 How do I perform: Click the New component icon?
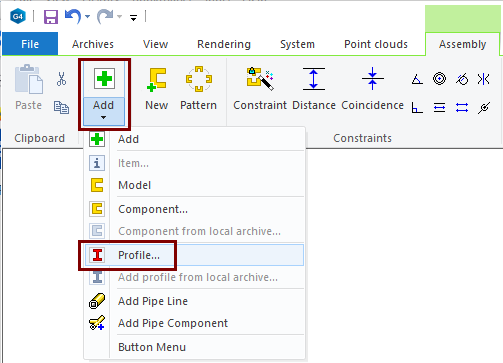[x=157, y=79]
